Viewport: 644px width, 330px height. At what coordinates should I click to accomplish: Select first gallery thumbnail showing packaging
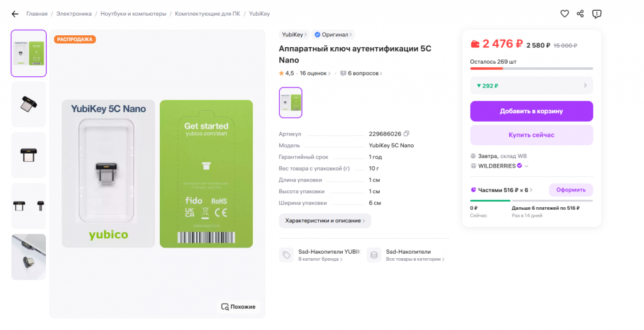29,53
